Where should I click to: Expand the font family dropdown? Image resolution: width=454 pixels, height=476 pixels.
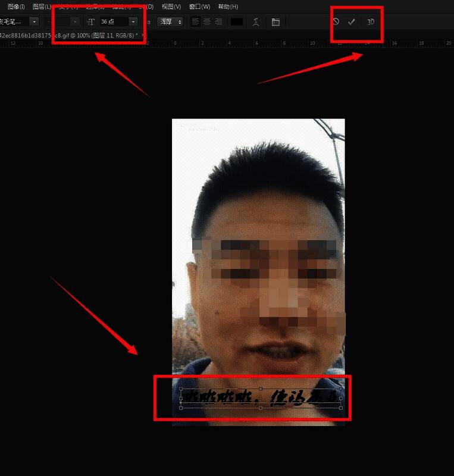[33, 22]
